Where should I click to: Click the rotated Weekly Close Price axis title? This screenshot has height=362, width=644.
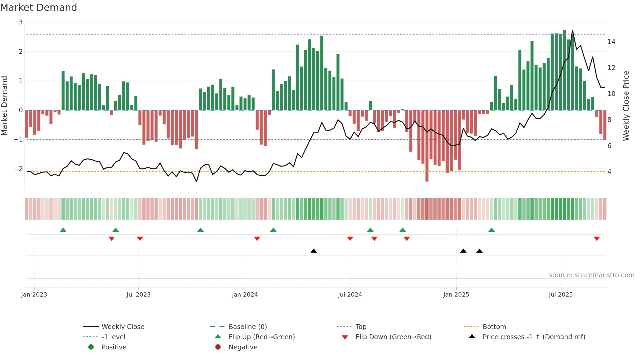click(x=626, y=106)
